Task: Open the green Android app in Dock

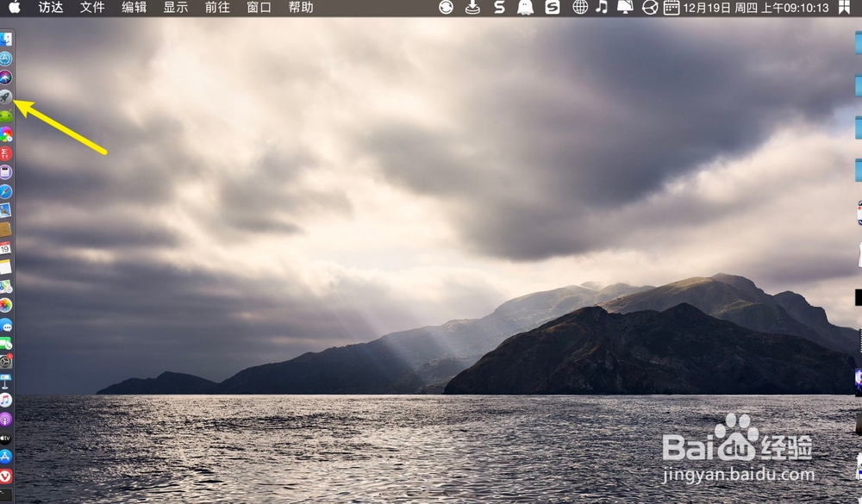Action: 5,115
